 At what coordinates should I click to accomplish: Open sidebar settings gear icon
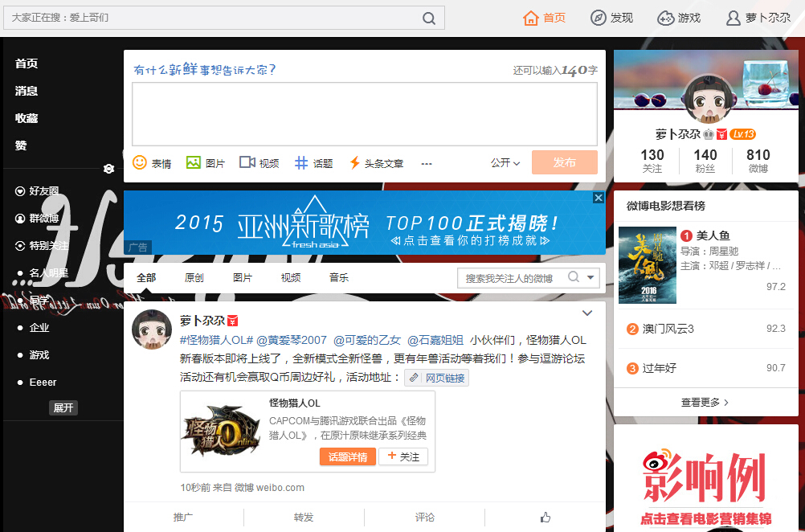[108, 169]
